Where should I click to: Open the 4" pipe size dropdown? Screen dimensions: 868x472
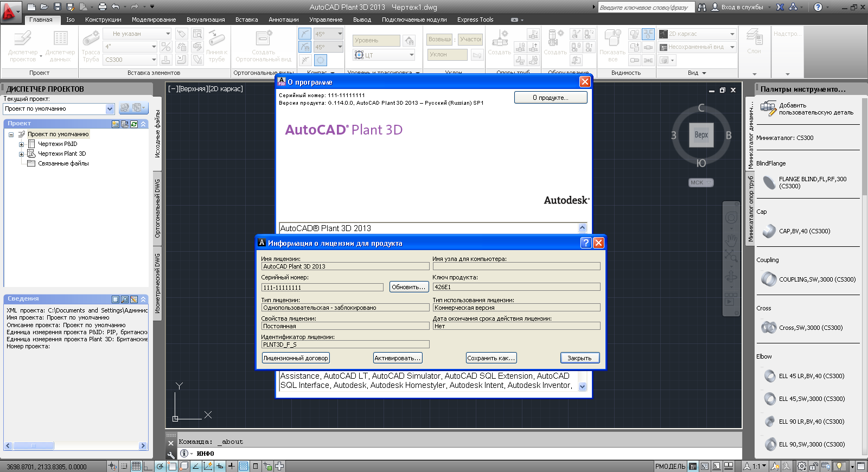pos(130,47)
